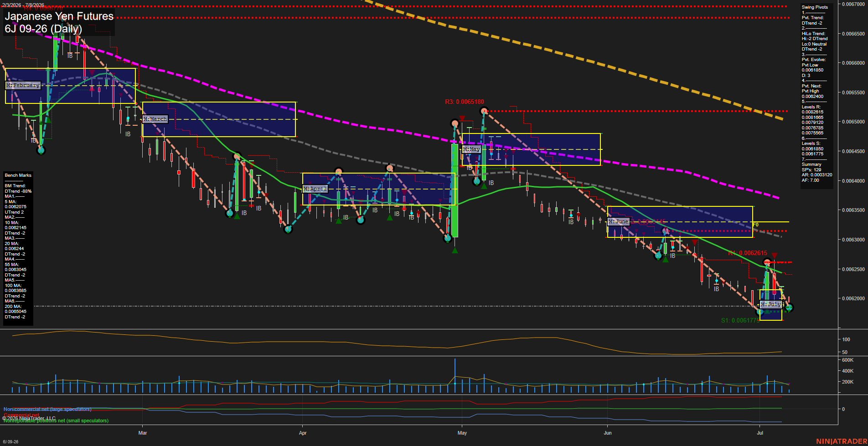Click the 0.0063500 price axis label

tap(853, 210)
